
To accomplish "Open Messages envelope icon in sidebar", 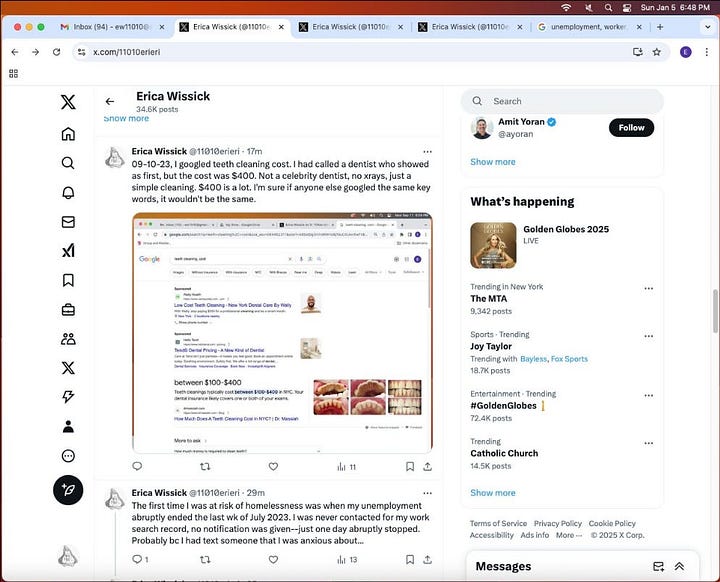I will 68,222.
